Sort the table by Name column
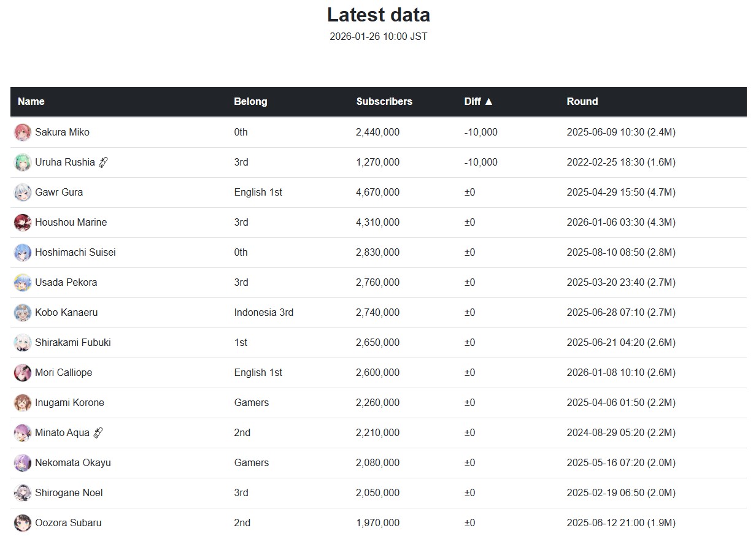756x536 pixels. 31,102
